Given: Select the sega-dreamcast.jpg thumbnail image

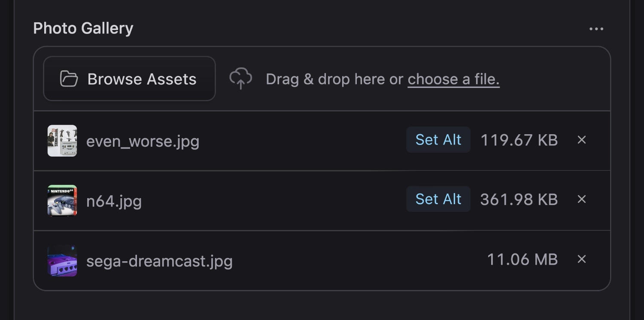Looking at the screenshot, I should 62,260.
